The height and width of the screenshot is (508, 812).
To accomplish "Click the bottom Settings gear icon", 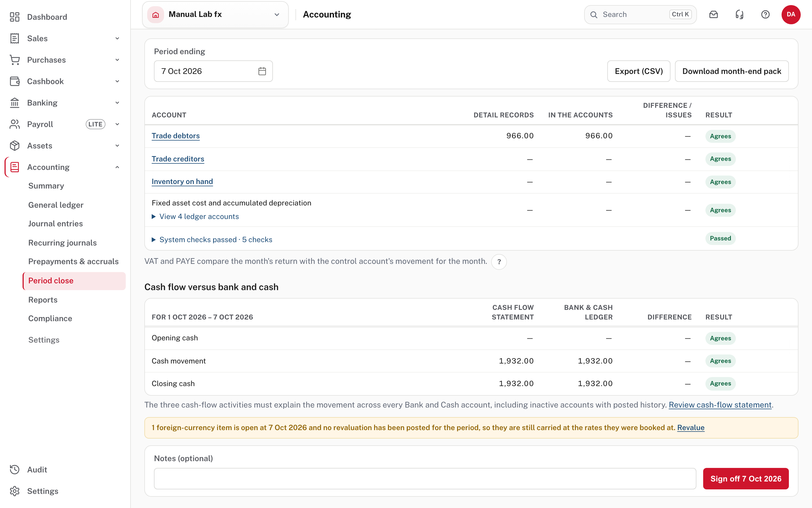I will tap(14, 491).
